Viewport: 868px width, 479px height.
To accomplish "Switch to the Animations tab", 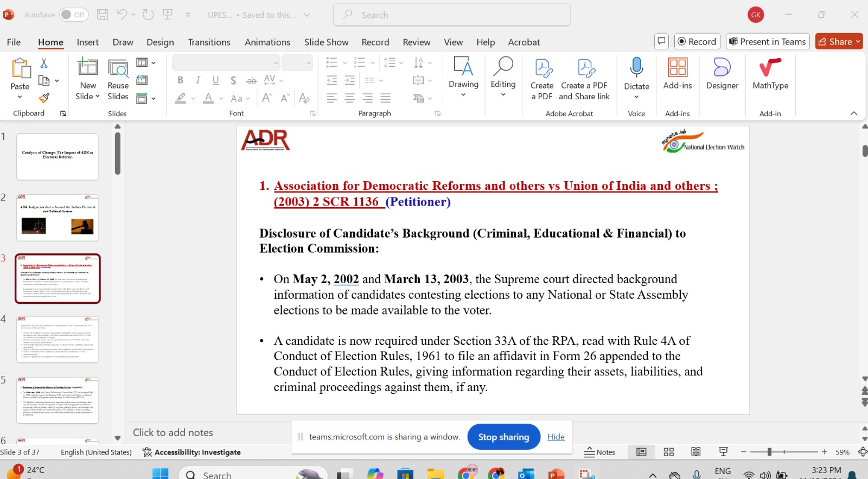I will click(x=267, y=42).
